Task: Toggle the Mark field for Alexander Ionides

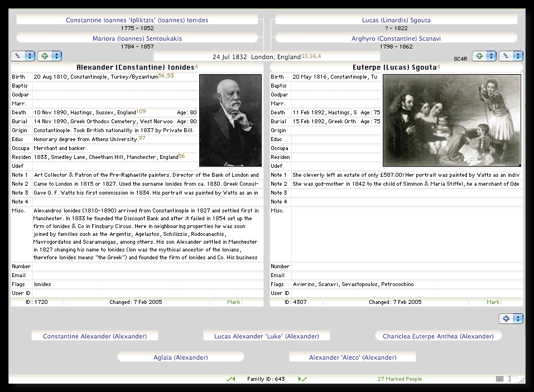Action: coord(235,302)
